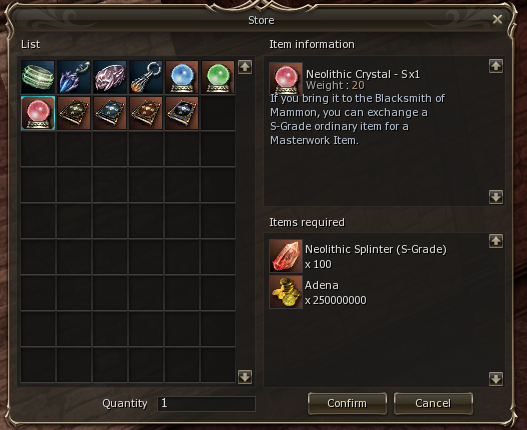Select the pink Neolithic Crystal orb in list

38,113
